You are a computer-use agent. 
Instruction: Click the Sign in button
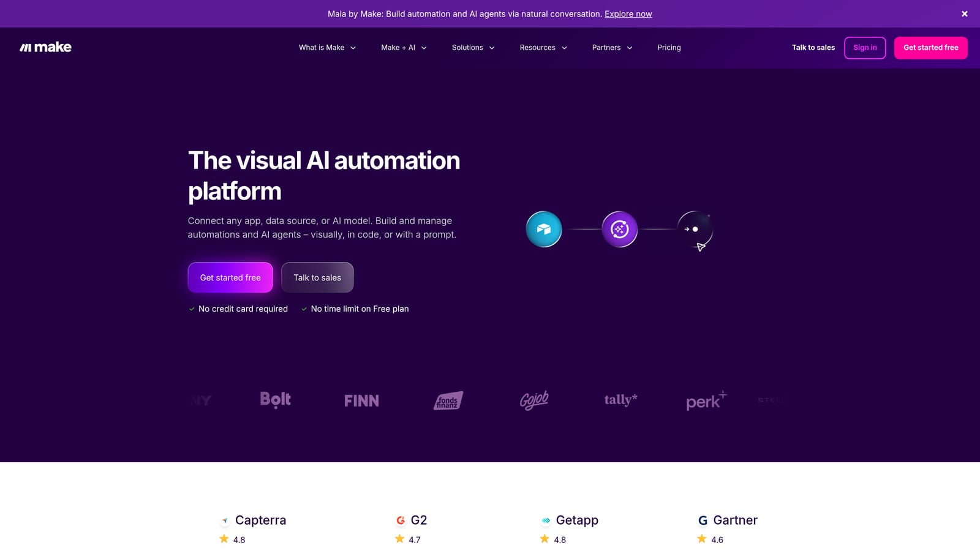(865, 48)
